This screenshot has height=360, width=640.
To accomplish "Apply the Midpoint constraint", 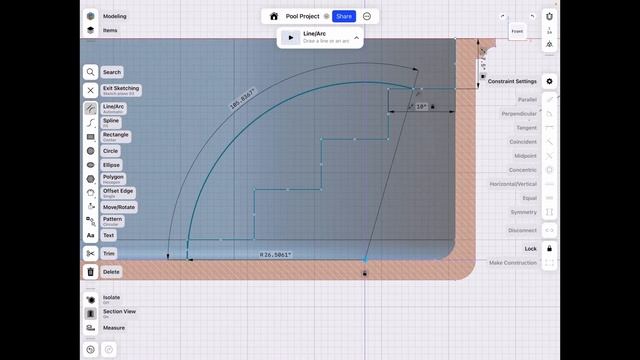I will click(549, 156).
